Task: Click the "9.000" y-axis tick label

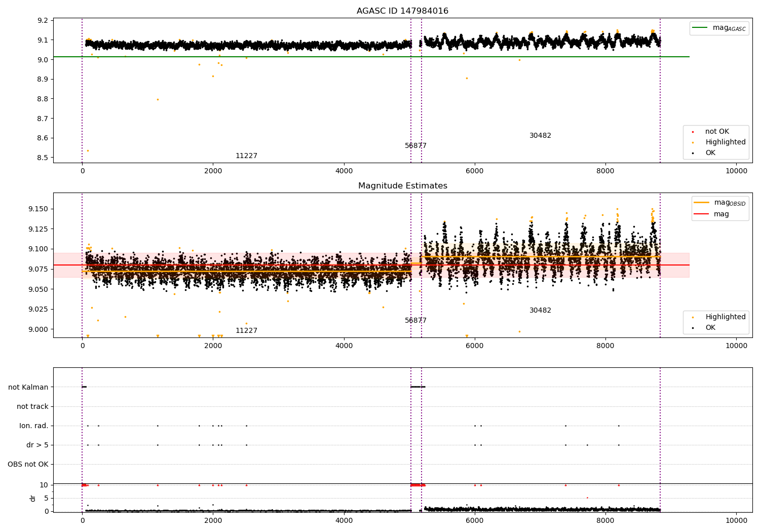Action: pos(38,329)
